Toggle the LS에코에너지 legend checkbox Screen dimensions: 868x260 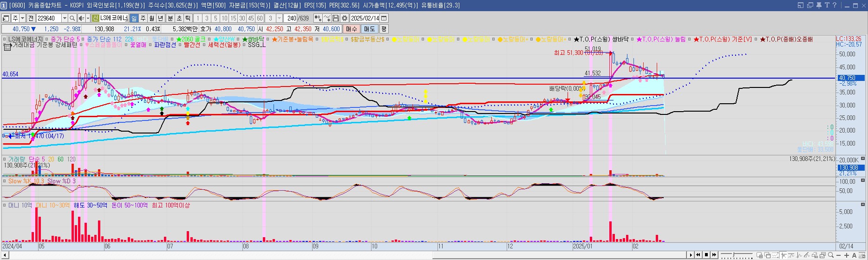tap(4, 39)
